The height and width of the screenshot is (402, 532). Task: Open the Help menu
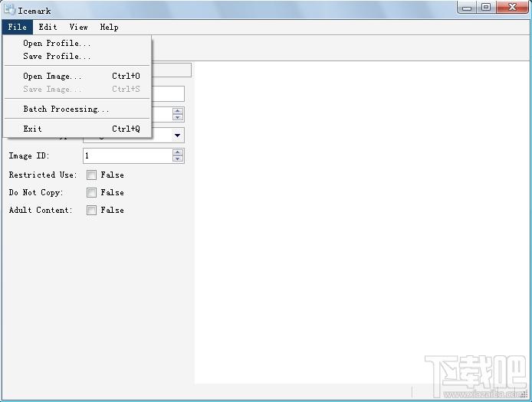point(110,27)
